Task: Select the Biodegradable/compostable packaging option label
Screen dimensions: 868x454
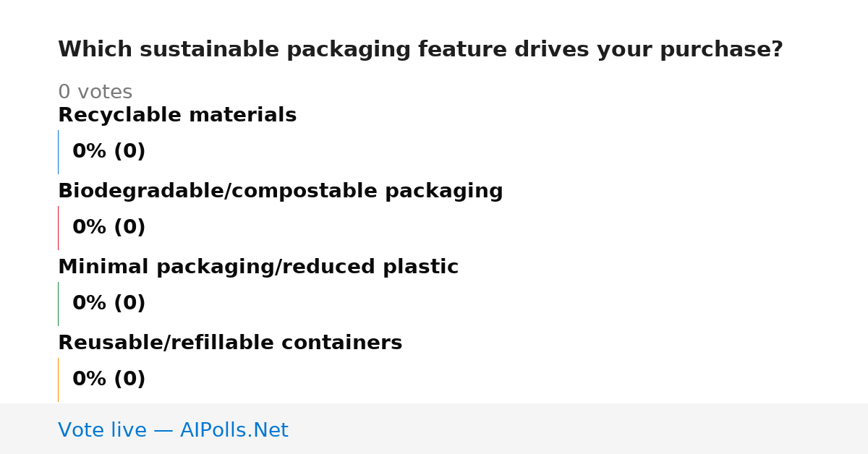Action: 281,192
